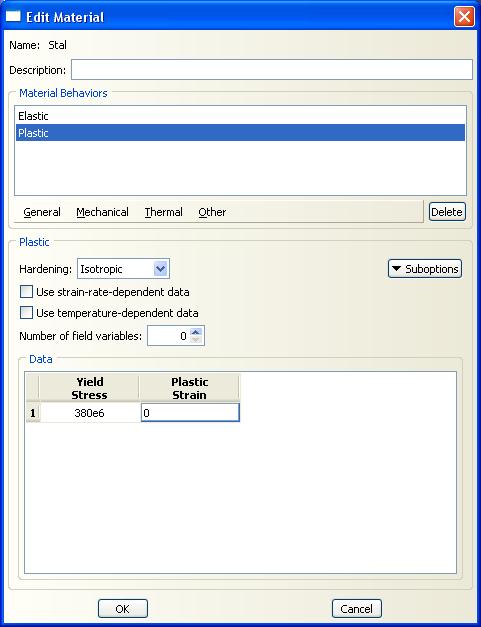Click the Hardening dropdown arrow

tap(161, 269)
